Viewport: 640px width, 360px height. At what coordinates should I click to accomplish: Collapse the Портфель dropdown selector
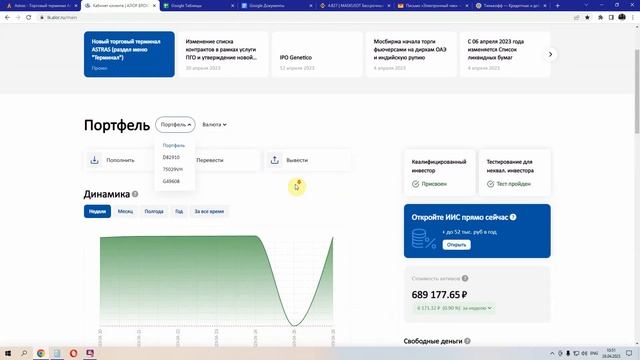175,124
